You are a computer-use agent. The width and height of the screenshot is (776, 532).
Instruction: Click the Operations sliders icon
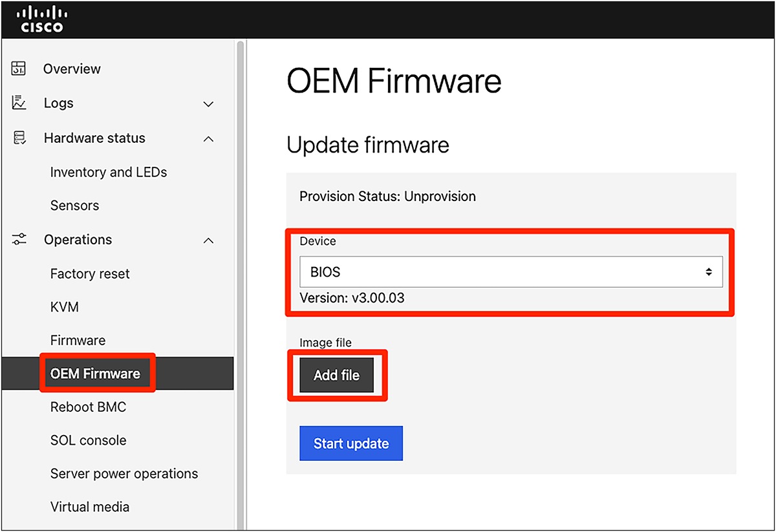click(x=19, y=239)
